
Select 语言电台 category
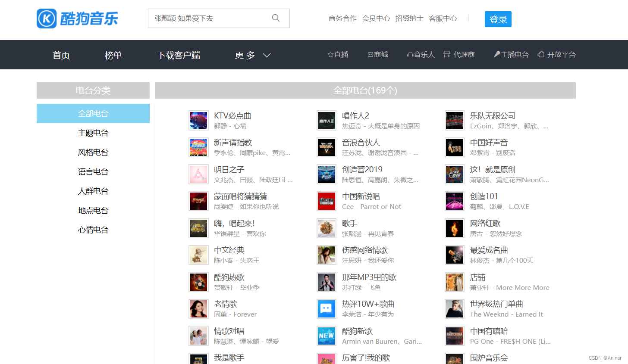click(x=93, y=171)
